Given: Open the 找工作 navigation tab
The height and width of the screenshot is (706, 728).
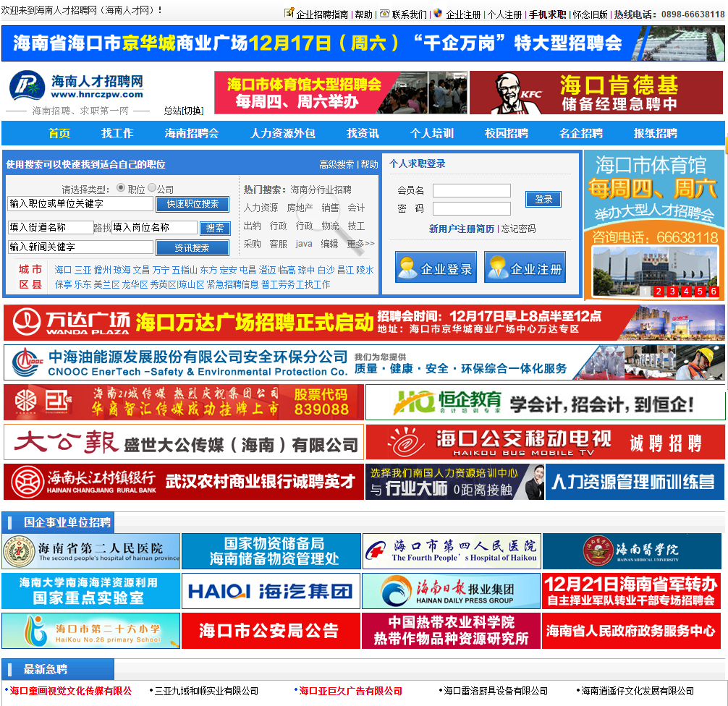Looking at the screenshot, I should 117,134.
